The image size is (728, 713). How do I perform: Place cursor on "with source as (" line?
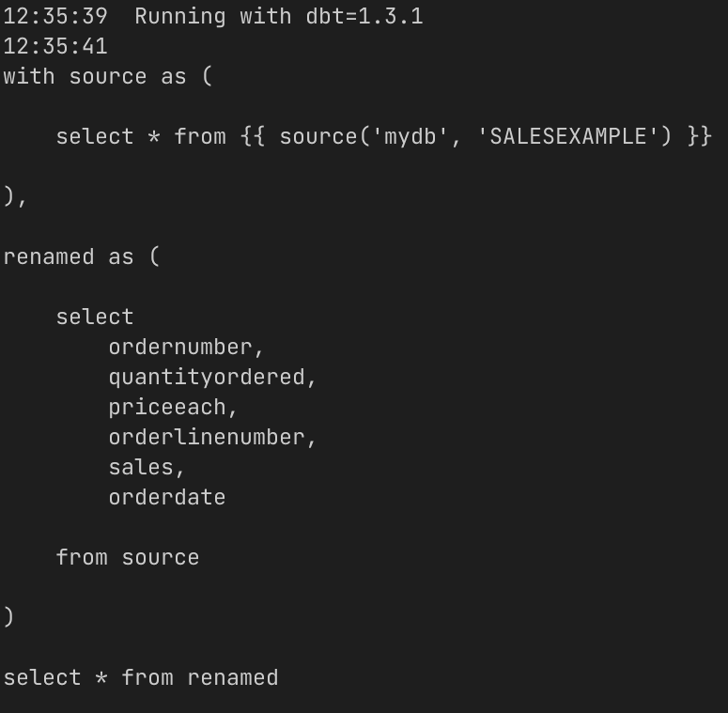click(108, 77)
